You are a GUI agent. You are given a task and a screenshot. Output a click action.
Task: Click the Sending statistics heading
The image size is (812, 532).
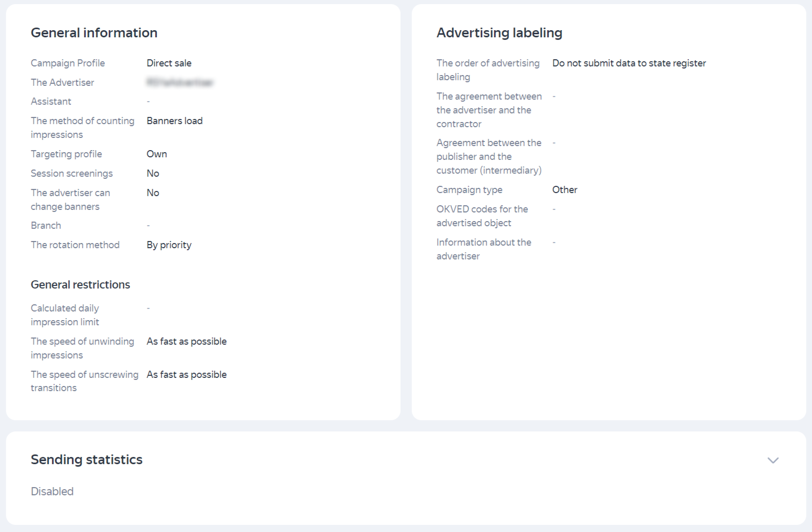point(86,460)
